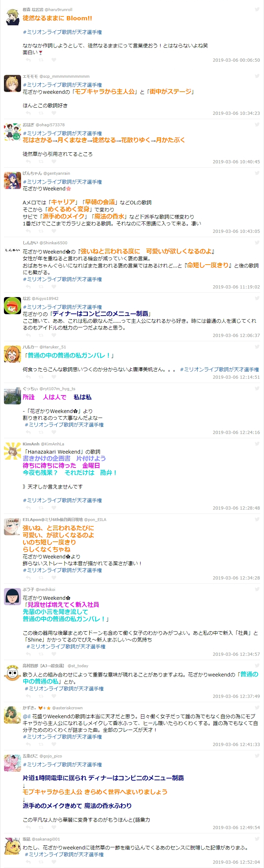Open the 2019-03-06 12:37:49 timestamp link

tap(236, 696)
